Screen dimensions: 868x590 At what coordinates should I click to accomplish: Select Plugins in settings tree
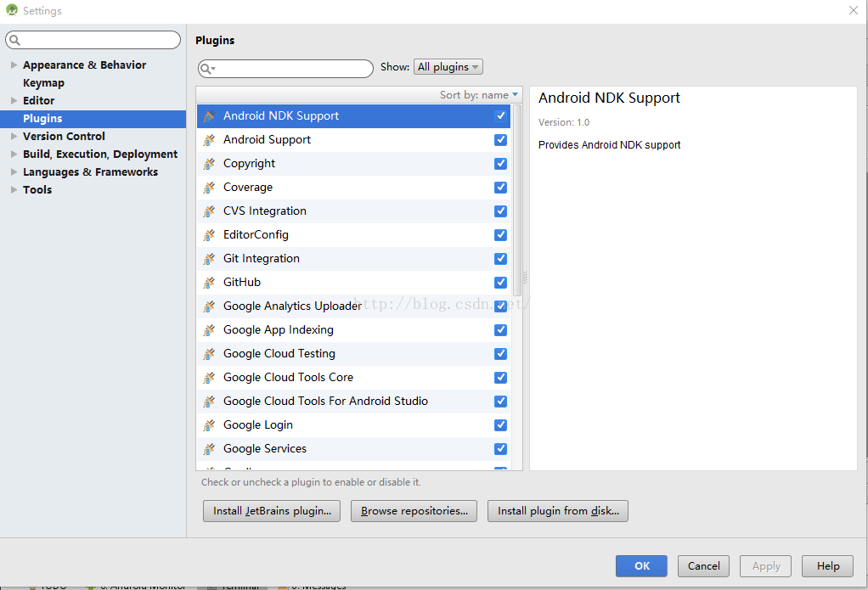[x=93, y=119]
